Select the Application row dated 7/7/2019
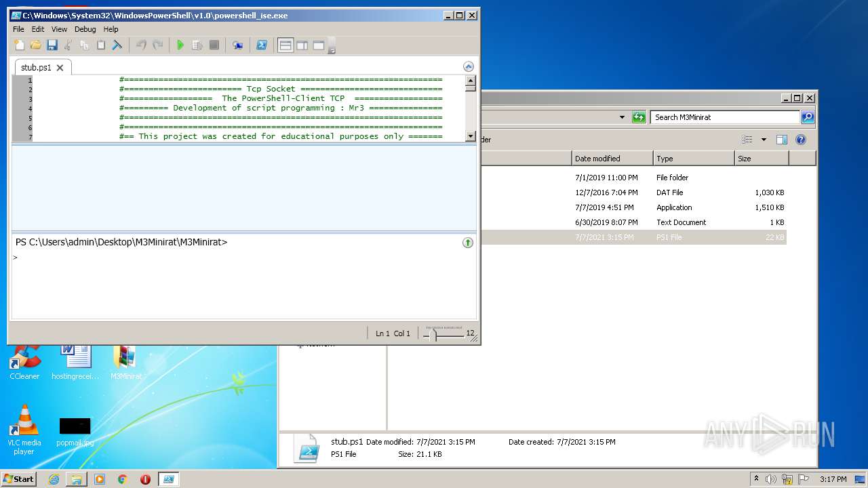Screen dimensions: 868x488 click(x=634, y=207)
